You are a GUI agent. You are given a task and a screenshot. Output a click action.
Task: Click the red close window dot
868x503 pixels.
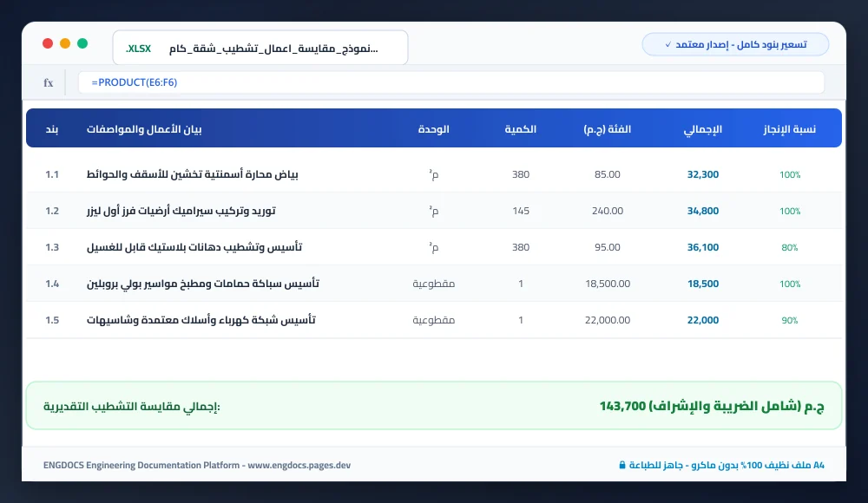[48, 43]
